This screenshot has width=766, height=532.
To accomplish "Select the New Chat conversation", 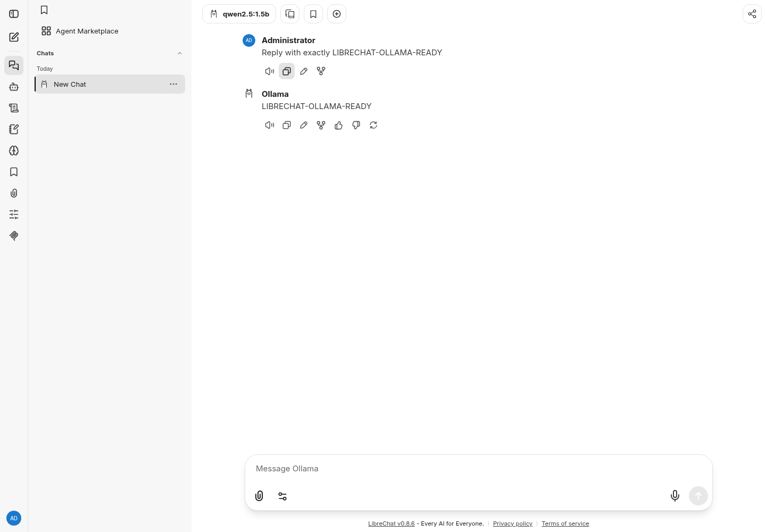I will pos(110,84).
